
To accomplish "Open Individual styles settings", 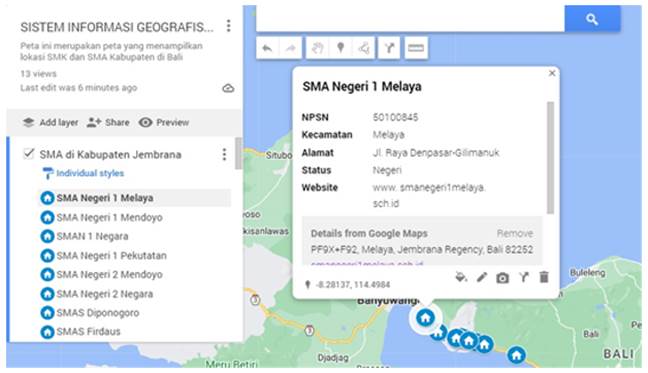I will (x=90, y=173).
